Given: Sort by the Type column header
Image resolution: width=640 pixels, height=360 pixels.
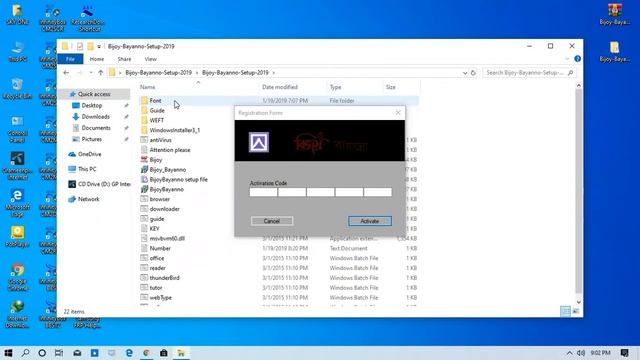Looking at the screenshot, I should coord(336,87).
